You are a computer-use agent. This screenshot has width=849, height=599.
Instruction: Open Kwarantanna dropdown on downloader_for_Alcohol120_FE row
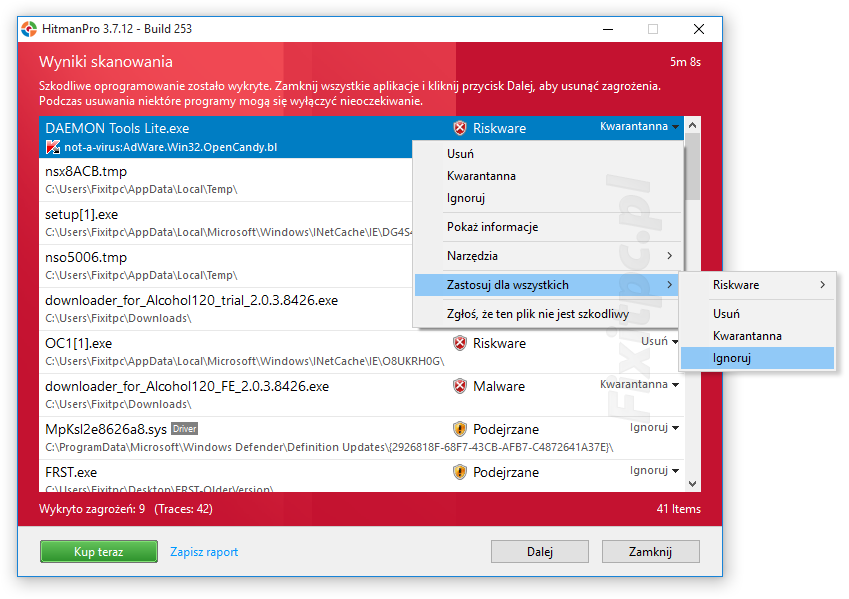click(x=639, y=385)
